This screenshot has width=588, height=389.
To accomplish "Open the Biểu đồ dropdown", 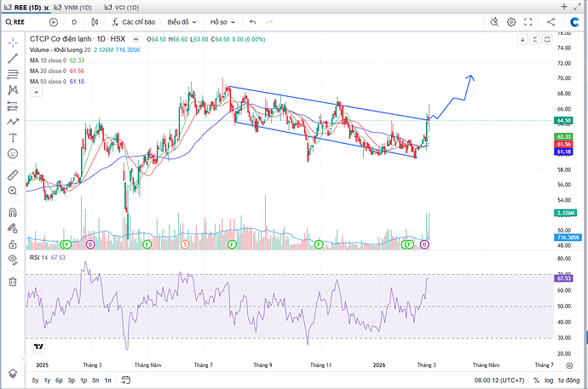I will click(x=182, y=22).
